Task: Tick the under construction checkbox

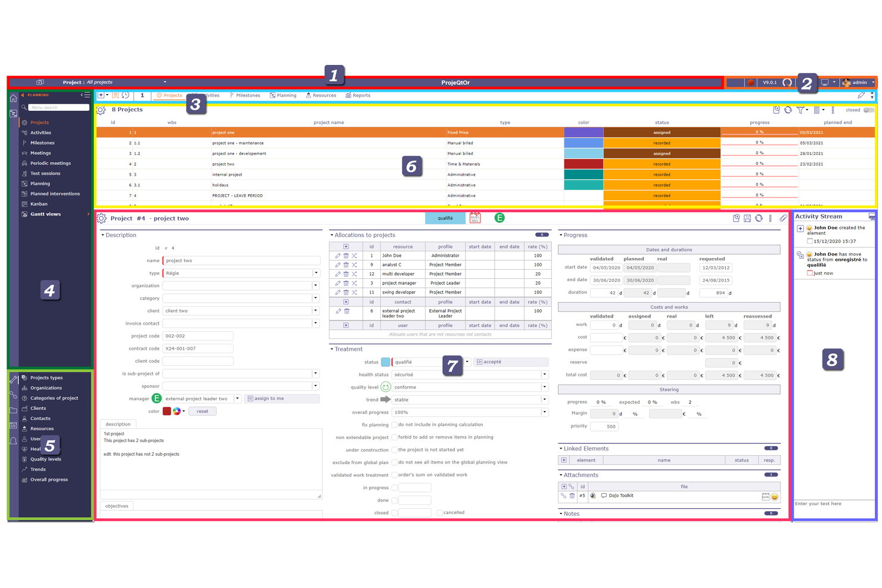Action: click(x=395, y=450)
